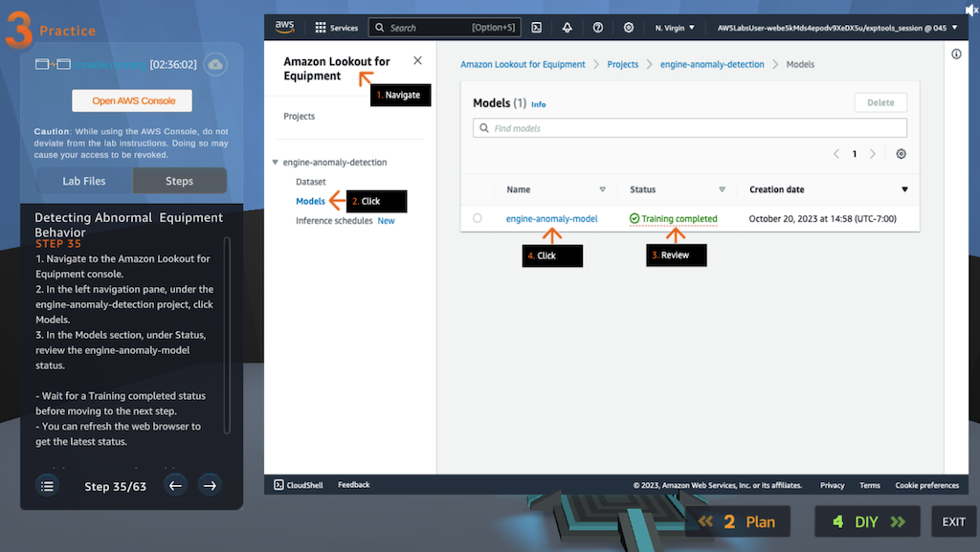The image size is (980, 552).
Task: Open the lab step list icon
Action: (47, 486)
